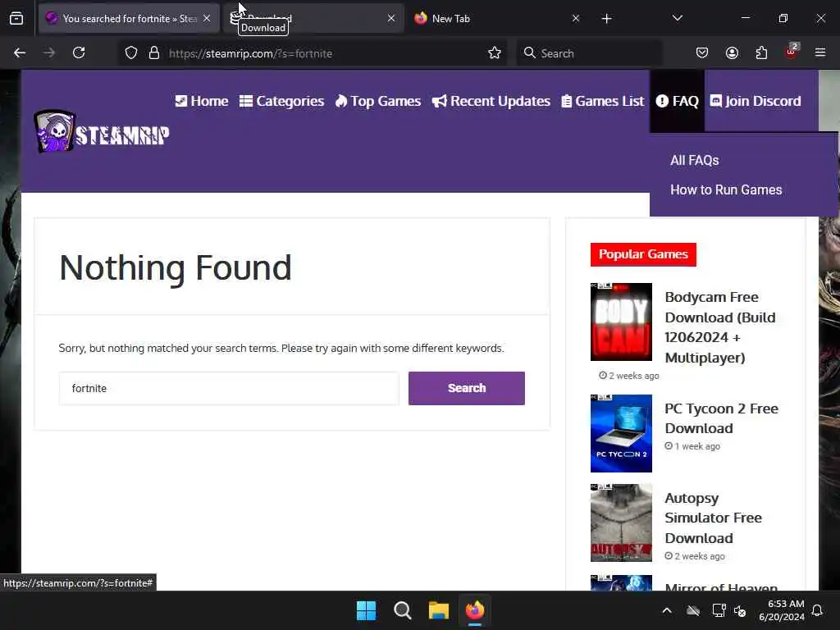
Task: Open a new tab with plus
Action: (606, 19)
